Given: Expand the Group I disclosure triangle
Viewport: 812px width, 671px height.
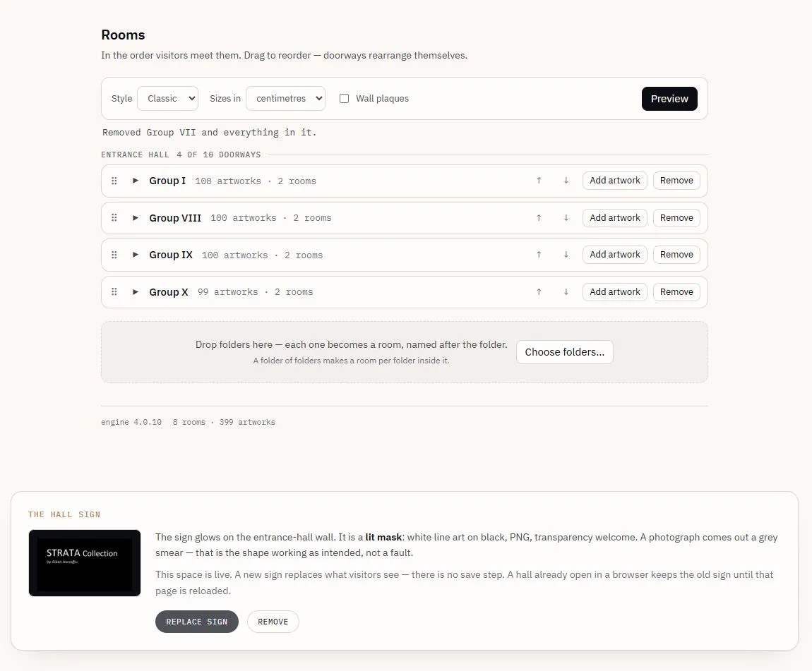Looking at the screenshot, I should [135, 181].
